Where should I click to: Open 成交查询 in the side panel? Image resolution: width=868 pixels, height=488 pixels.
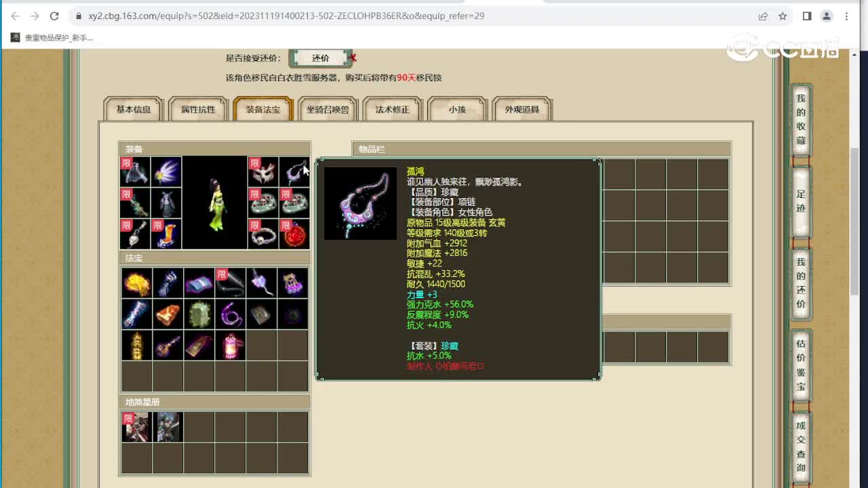coord(801,446)
